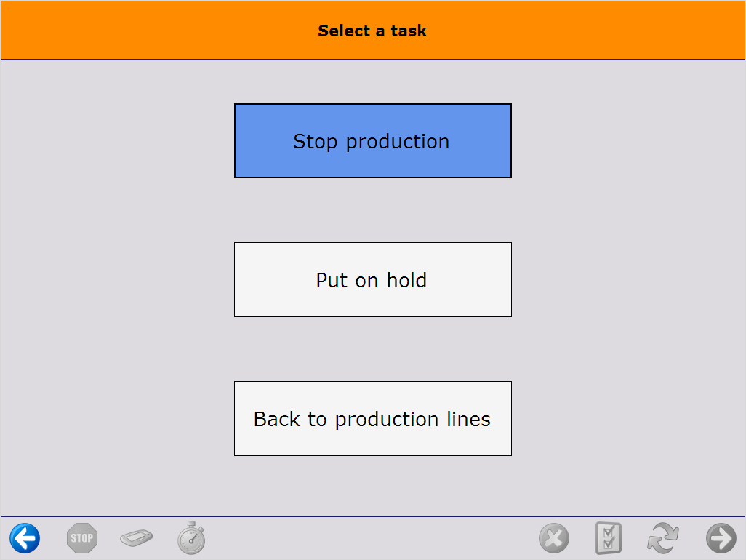Click the Select a task header
The height and width of the screenshot is (560, 746).
[372, 31]
